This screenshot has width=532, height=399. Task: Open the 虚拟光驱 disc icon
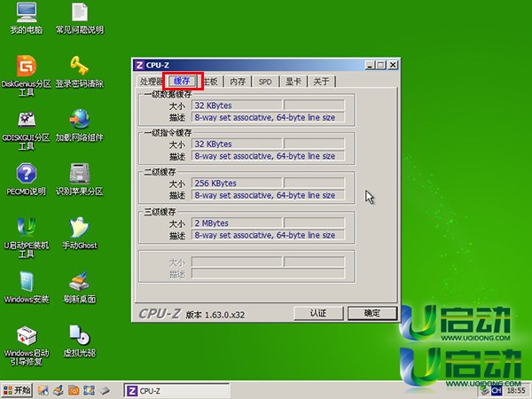(80, 341)
